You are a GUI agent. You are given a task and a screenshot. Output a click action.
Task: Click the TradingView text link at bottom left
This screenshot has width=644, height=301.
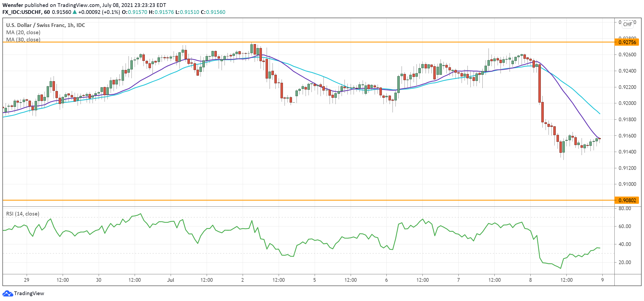point(29,293)
